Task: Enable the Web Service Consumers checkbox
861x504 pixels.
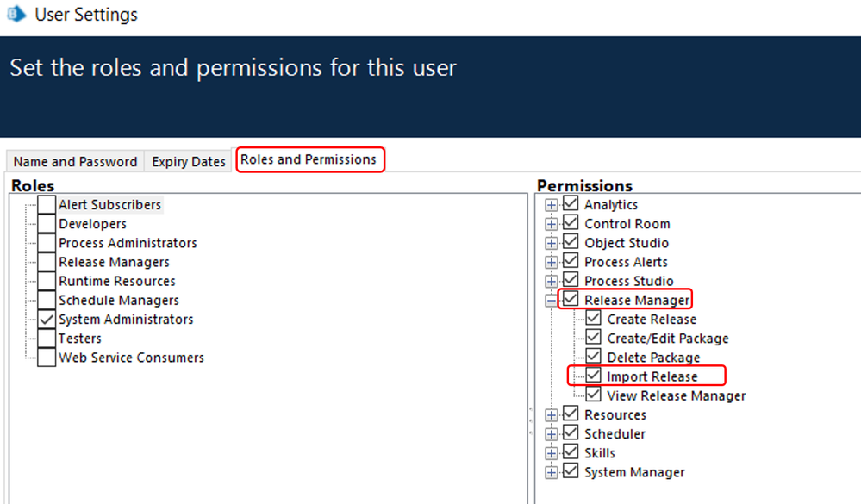Action: click(x=47, y=358)
